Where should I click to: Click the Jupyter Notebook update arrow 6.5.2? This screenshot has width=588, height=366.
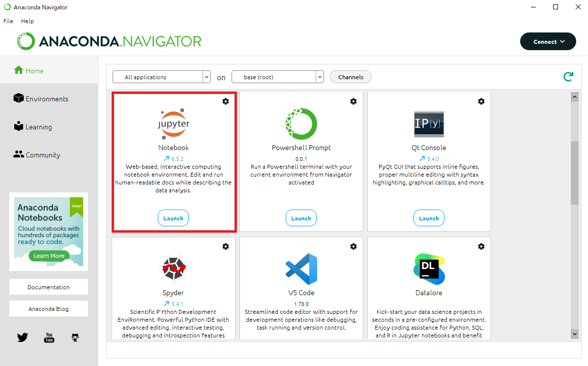[174, 159]
